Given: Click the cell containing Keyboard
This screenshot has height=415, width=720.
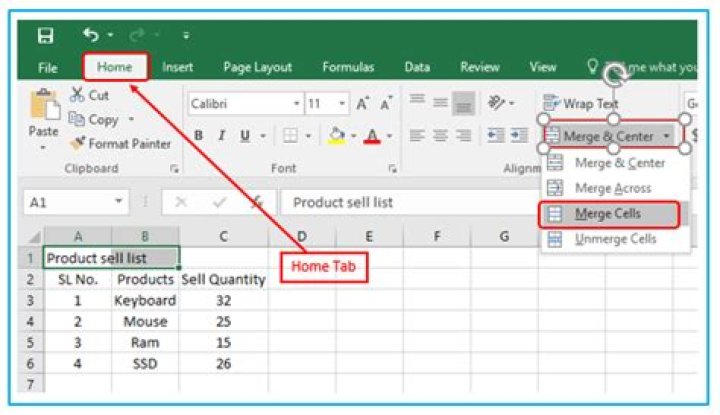Looking at the screenshot, I should pos(145,301).
